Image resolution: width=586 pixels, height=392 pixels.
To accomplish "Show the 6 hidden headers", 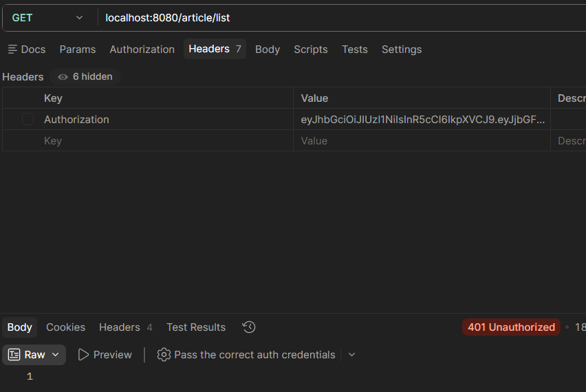I will click(x=85, y=76).
